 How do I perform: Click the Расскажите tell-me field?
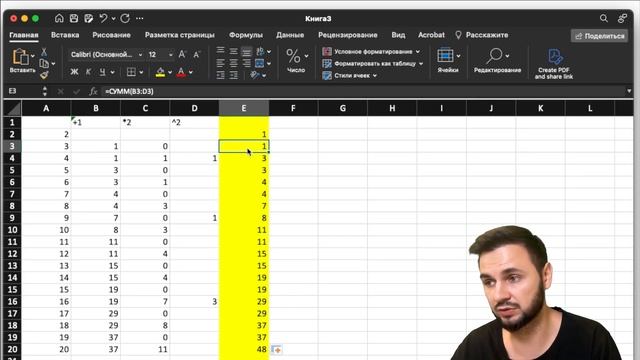point(482,35)
